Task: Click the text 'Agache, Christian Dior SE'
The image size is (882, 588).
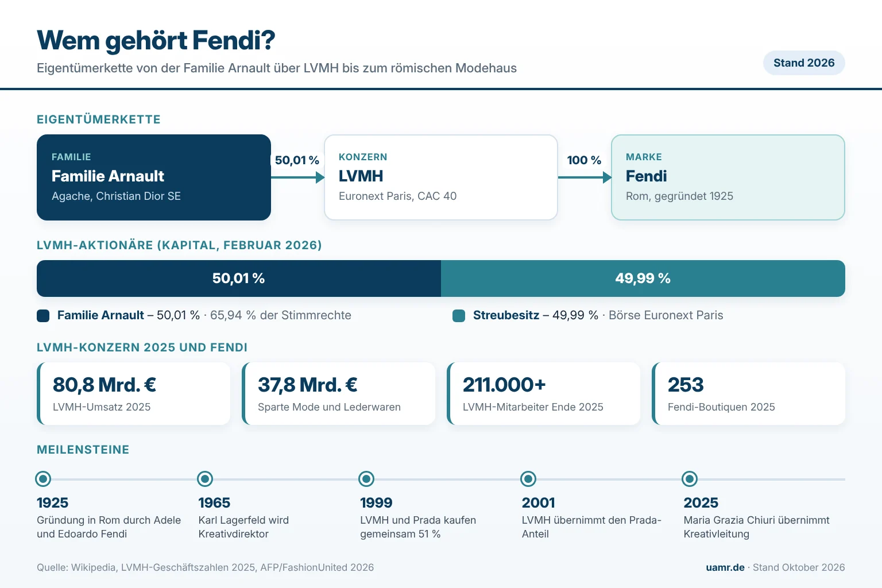Action: click(116, 196)
